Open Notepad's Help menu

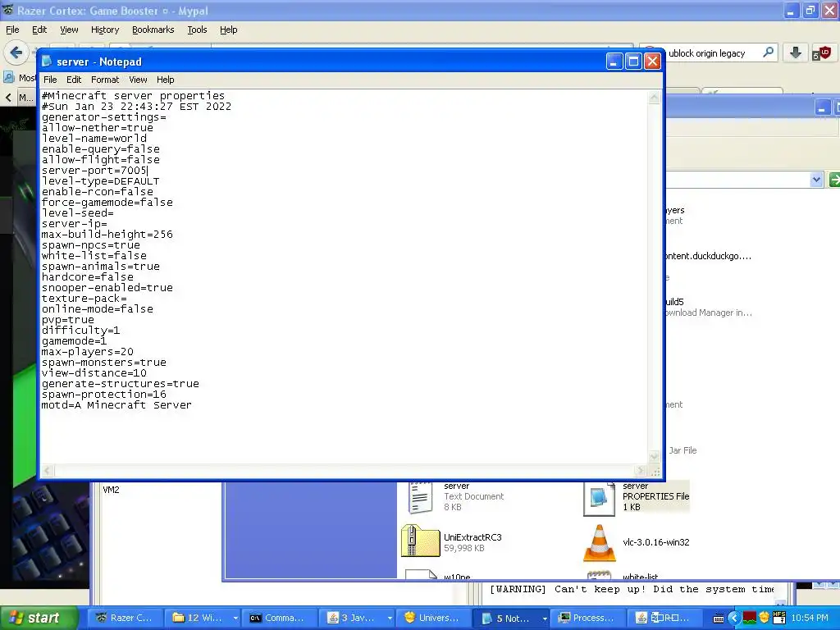(x=165, y=80)
